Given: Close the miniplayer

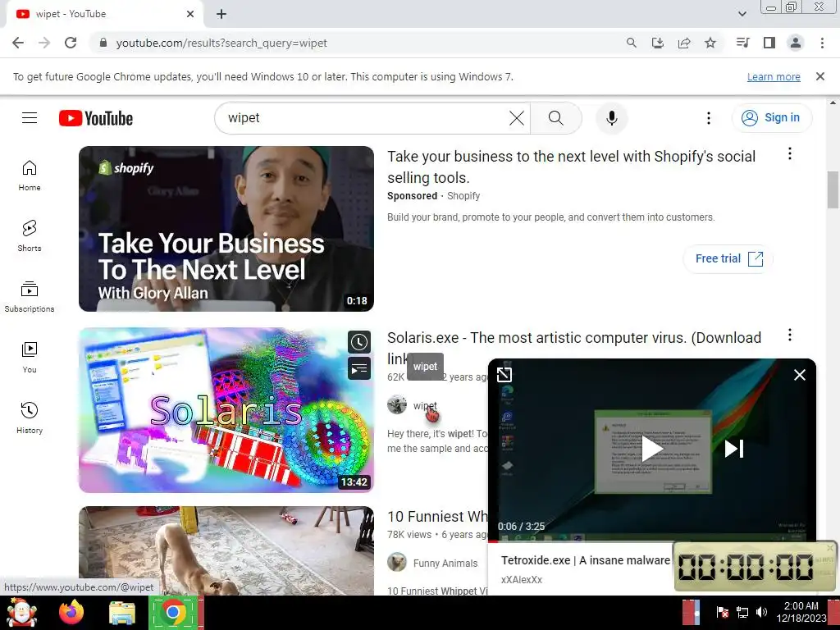Looking at the screenshot, I should click(799, 374).
